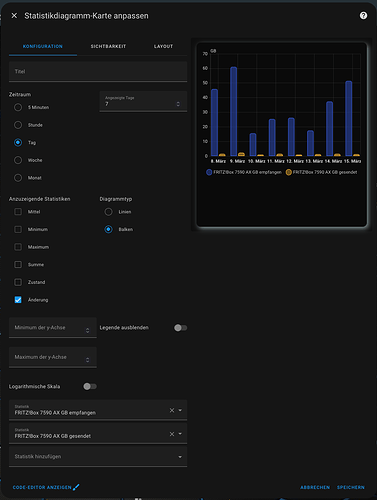The image size is (377, 500).
Task: Click the blue bar for 8. März
Action: click(214, 122)
